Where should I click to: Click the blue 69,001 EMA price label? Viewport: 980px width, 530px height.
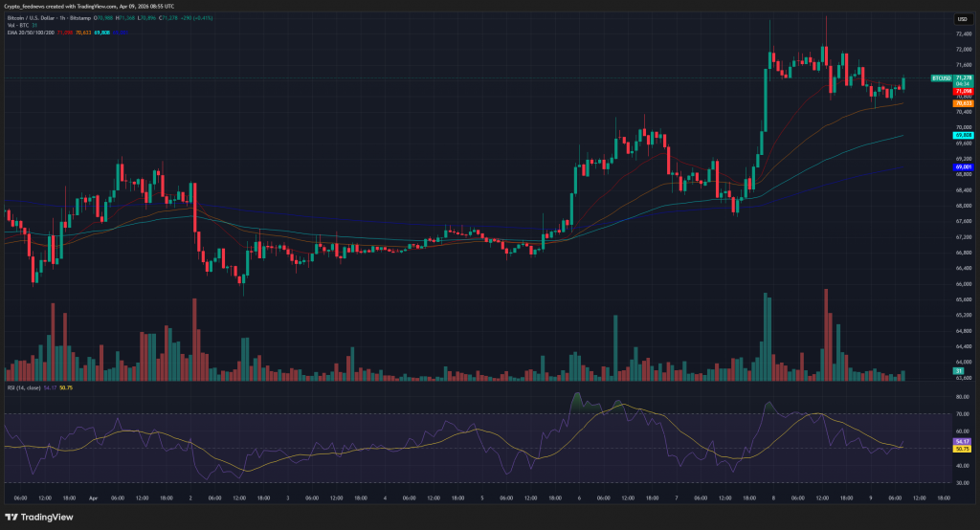pos(964,167)
